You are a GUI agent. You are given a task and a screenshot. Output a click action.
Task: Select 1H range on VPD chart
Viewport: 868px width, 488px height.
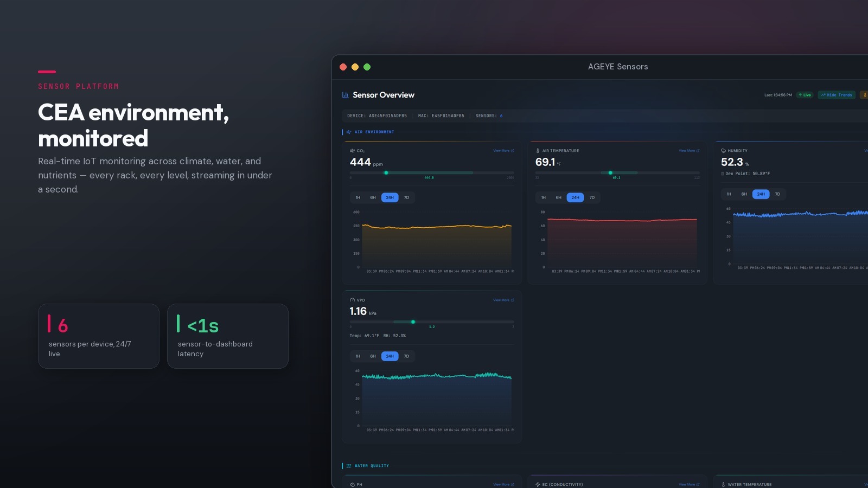coord(358,356)
